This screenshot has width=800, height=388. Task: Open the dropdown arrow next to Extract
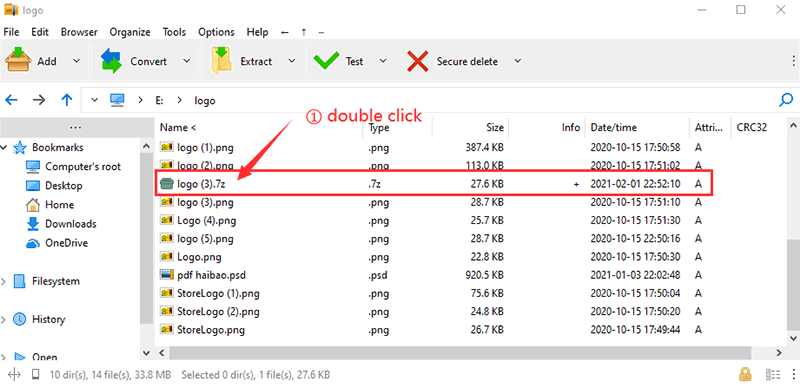pos(292,61)
